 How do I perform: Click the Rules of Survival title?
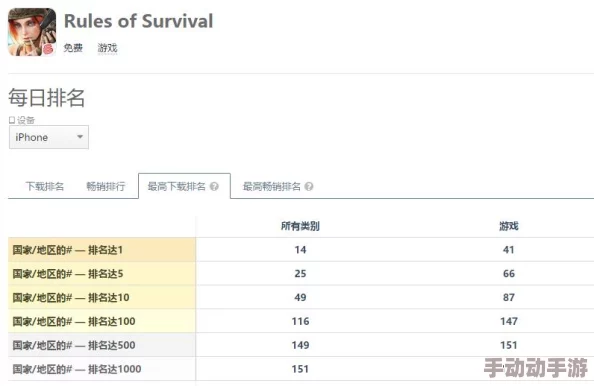click(139, 21)
